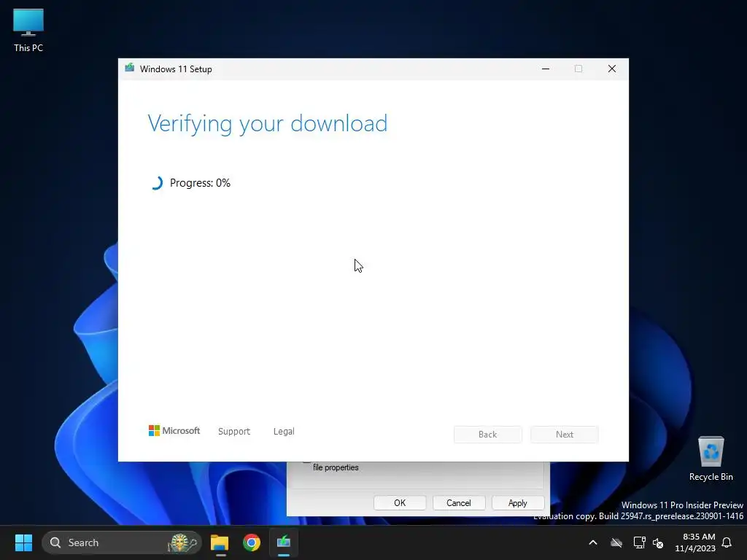Click the muted volume tray icon

(x=659, y=542)
